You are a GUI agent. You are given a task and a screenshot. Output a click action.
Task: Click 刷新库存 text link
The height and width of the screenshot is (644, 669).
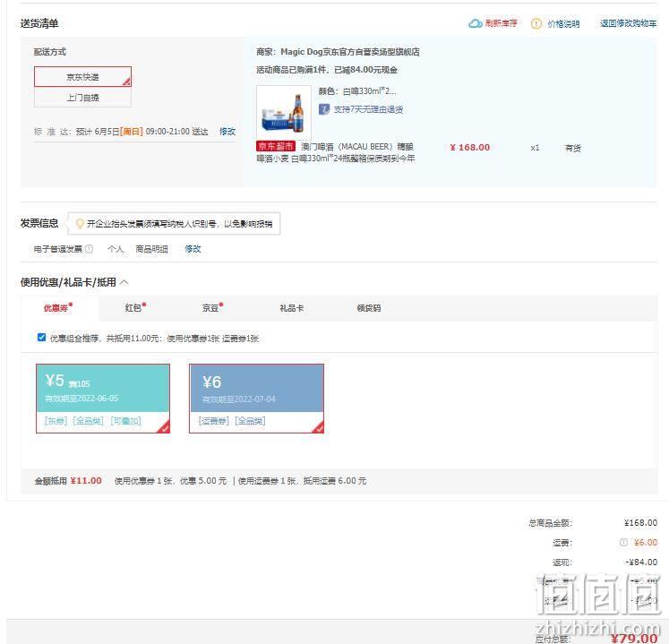click(501, 23)
